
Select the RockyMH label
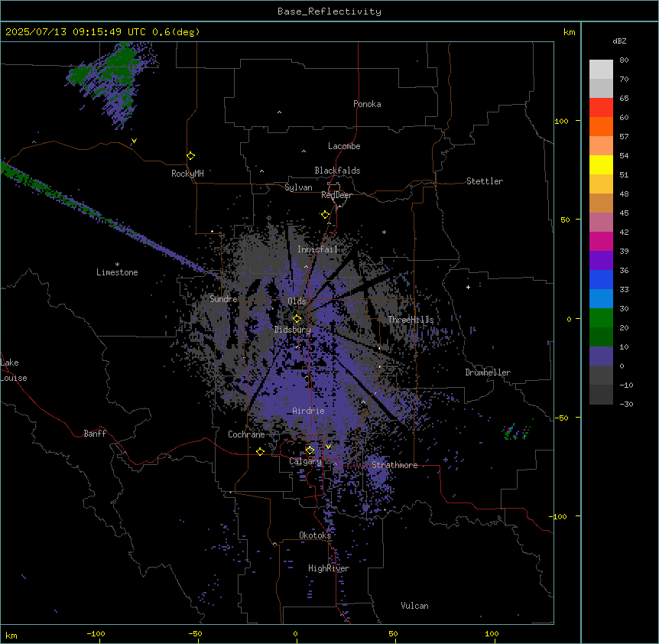pyautogui.click(x=187, y=174)
